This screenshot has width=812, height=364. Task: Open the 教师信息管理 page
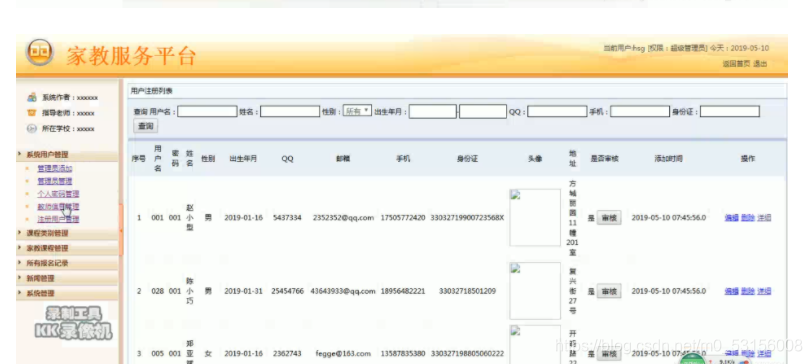[58, 207]
